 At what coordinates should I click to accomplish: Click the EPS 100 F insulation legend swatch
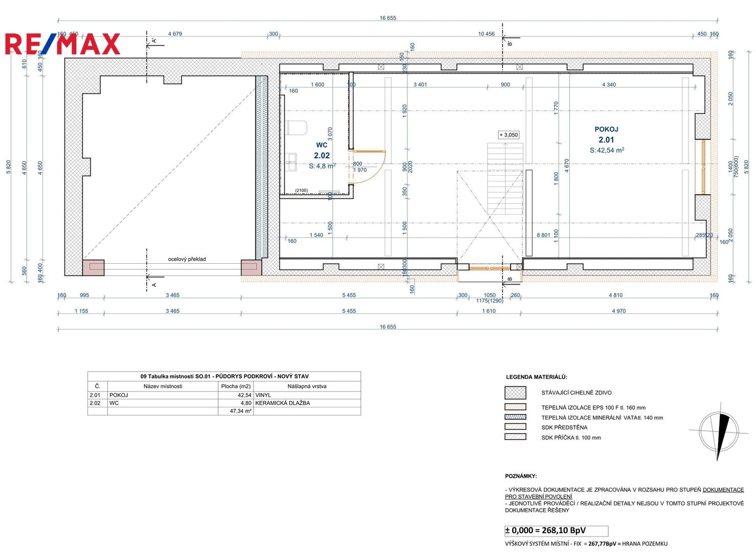point(515,407)
